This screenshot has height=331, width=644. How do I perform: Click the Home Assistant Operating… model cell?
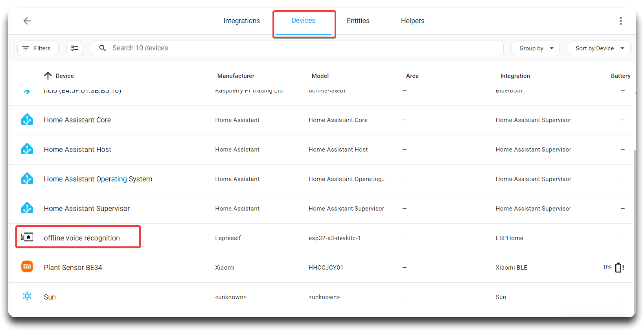click(347, 179)
